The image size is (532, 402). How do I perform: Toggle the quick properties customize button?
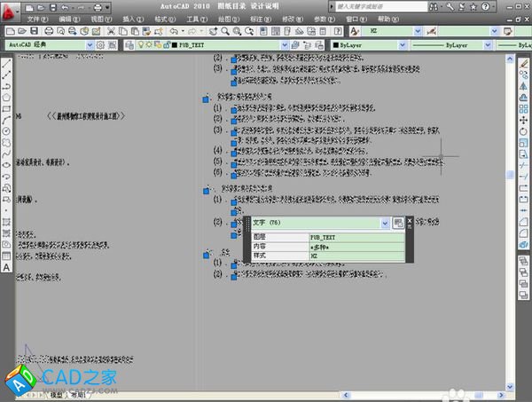coord(399,224)
